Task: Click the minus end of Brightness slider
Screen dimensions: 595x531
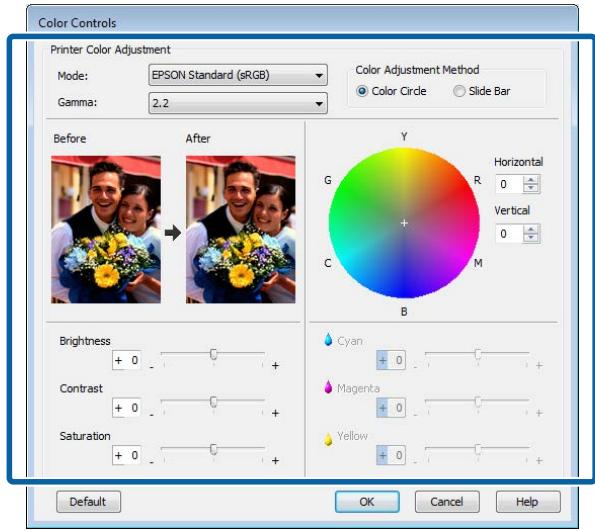Action: tap(151, 367)
